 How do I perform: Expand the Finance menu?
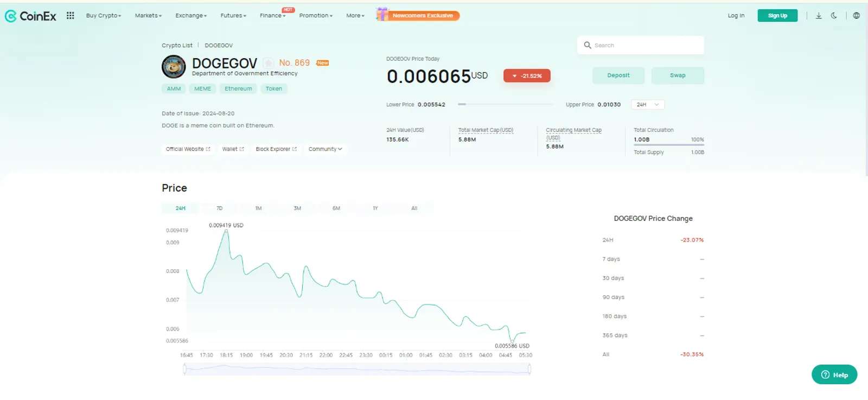click(272, 16)
